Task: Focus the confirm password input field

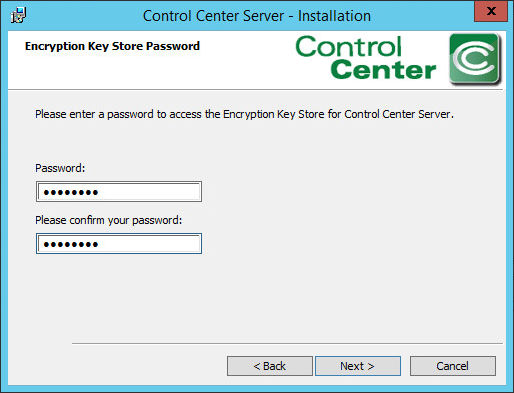Action: point(119,244)
